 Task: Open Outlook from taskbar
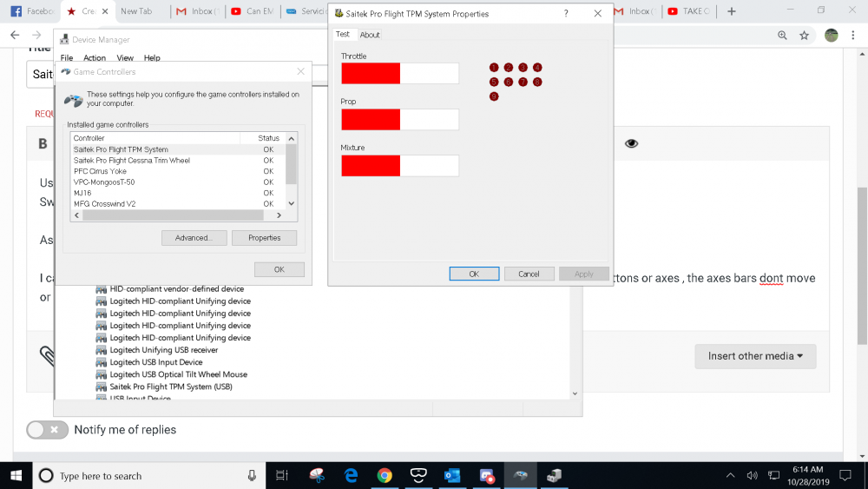pos(452,476)
